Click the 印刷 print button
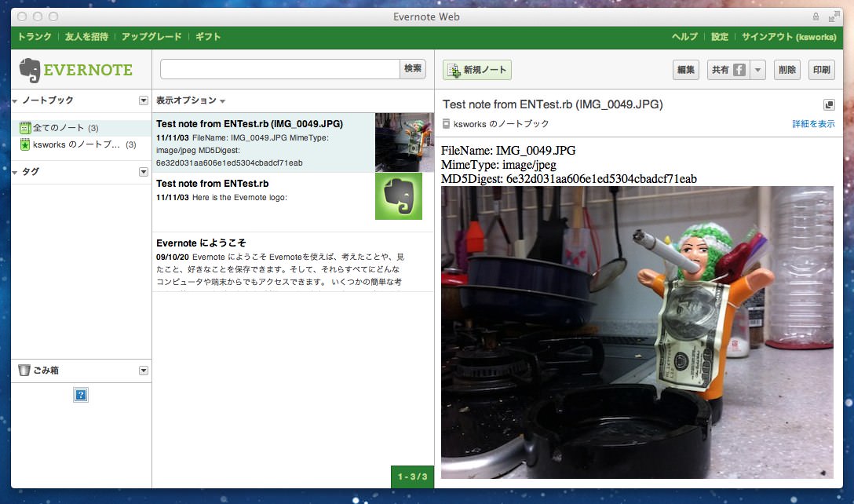This screenshot has width=854, height=504. [821, 70]
